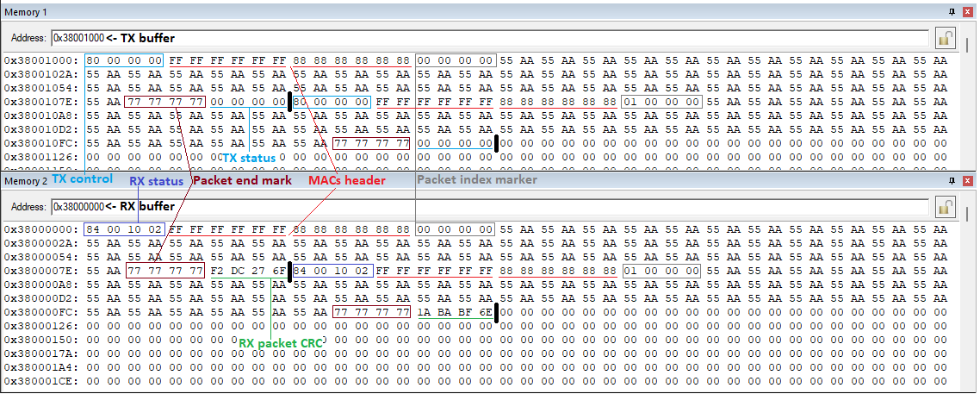Click TX control bytes 80 00 00 00 at 0x38001000
Image resolution: width=980 pixels, height=419 pixels.
click(x=124, y=60)
